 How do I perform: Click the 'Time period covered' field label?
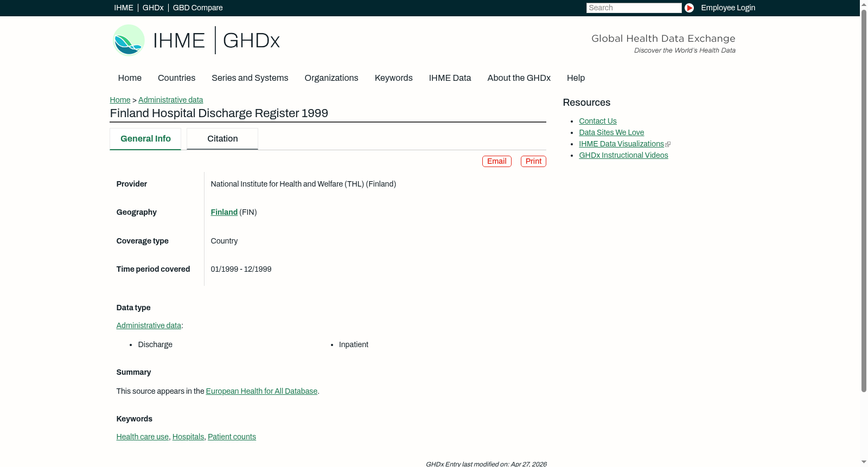pos(154,269)
